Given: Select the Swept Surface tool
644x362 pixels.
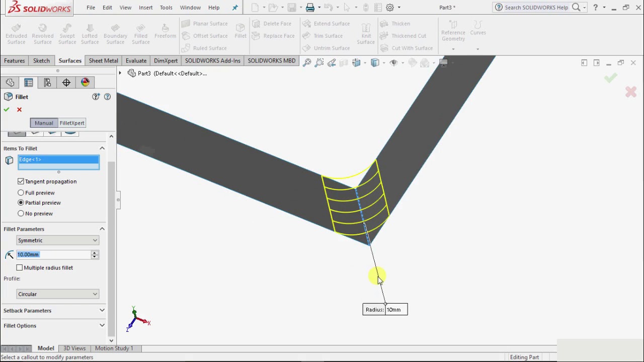Looking at the screenshot, I should (x=67, y=34).
